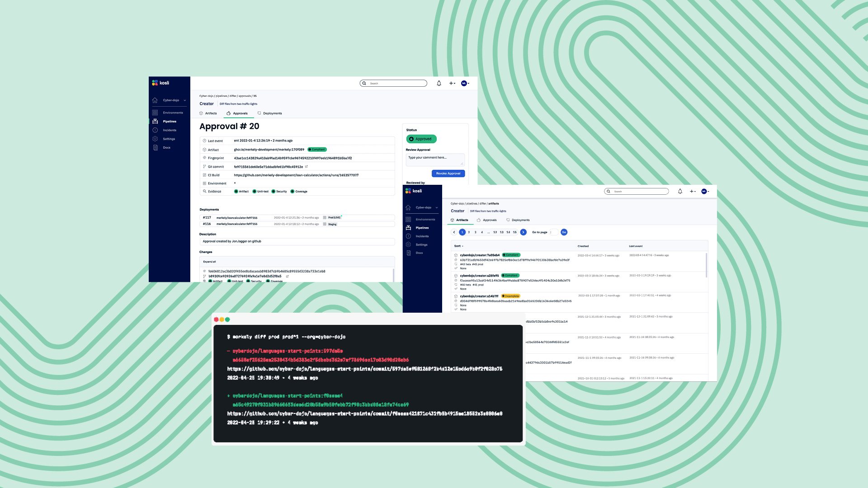The image size is (868, 488).
Task: Click the 'merkely diff prod prod^1' terminal command
Action: [286, 337]
